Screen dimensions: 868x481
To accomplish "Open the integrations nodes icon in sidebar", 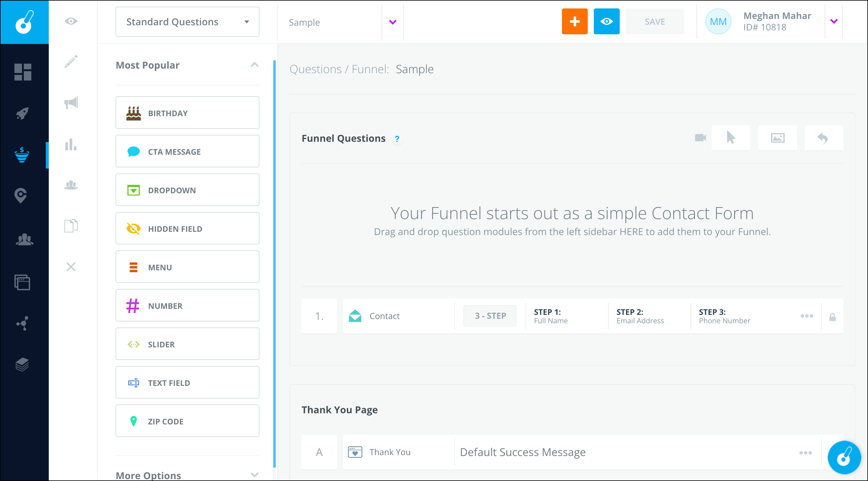I will (22, 324).
